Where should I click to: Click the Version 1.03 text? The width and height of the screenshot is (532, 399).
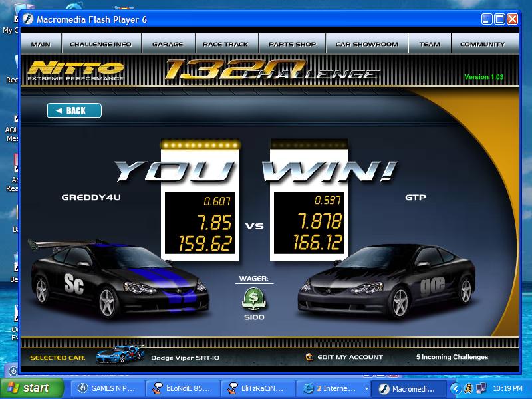(x=484, y=77)
